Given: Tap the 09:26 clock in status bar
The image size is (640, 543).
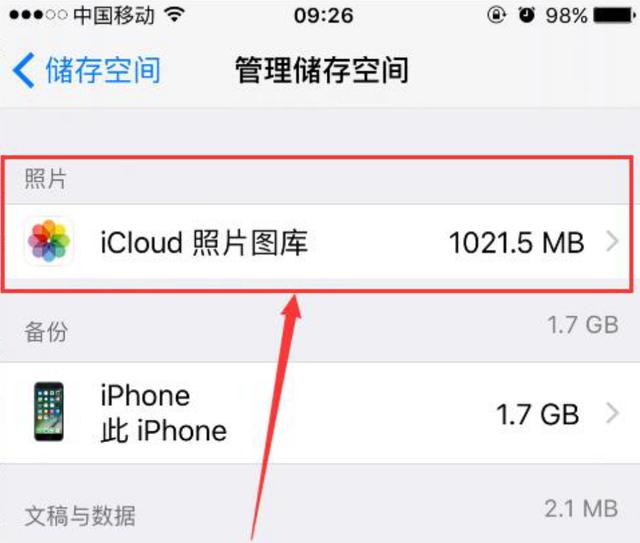Looking at the screenshot, I should point(323,16).
